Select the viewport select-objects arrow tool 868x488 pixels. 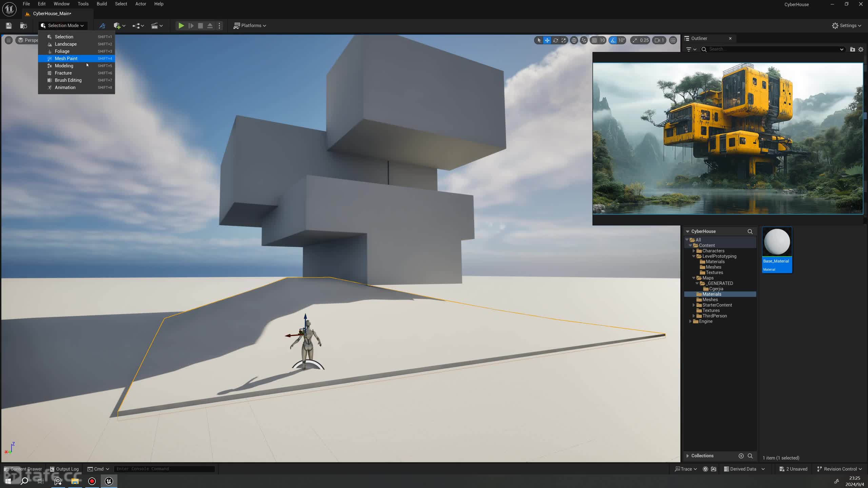click(x=539, y=40)
